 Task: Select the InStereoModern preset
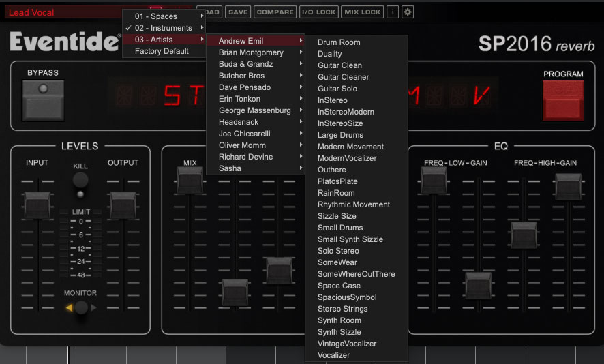tap(357, 112)
